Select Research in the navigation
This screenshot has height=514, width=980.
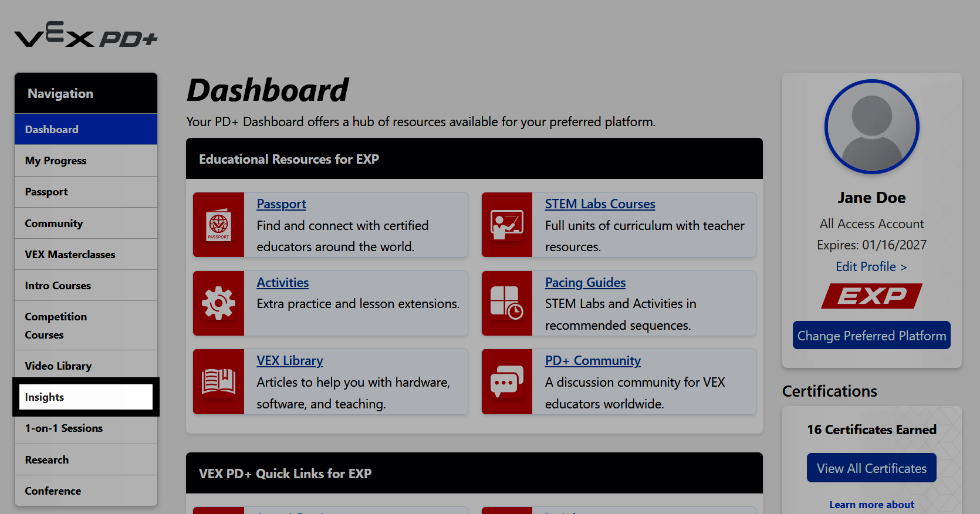tap(86, 459)
